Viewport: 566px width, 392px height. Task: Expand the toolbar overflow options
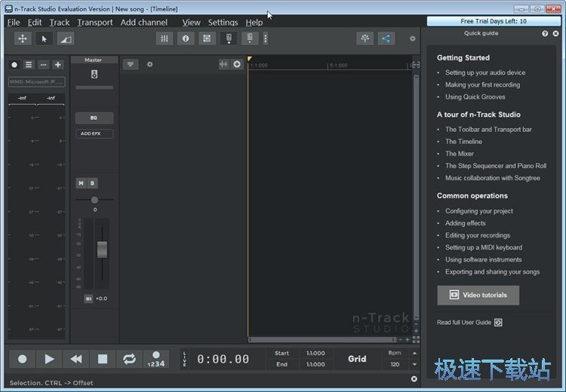click(x=266, y=38)
